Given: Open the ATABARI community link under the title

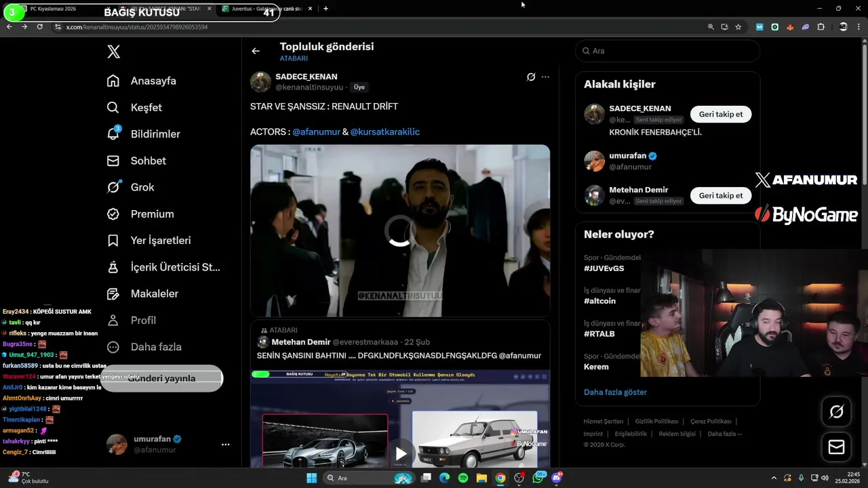Looking at the screenshot, I should coord(294,59).
